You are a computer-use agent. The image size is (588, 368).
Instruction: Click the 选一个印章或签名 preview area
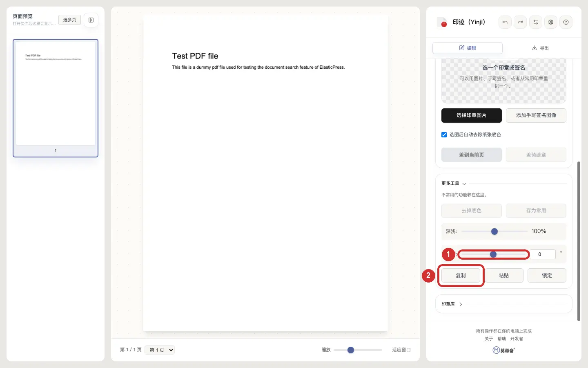tap(504, 81)
